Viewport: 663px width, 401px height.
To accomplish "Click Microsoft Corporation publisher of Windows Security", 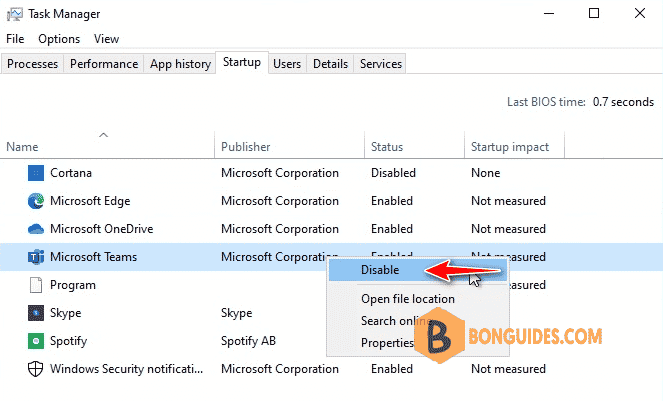I will 280,369.
